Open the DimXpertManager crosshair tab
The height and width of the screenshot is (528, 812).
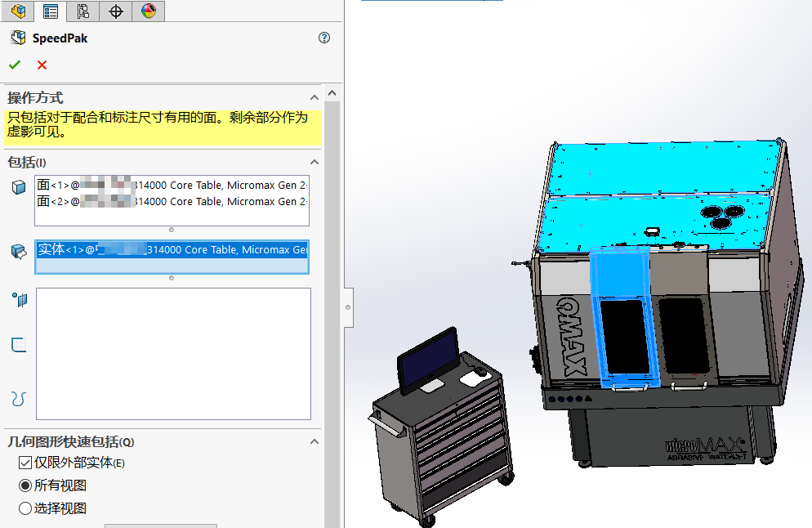[x=116, y=11]
